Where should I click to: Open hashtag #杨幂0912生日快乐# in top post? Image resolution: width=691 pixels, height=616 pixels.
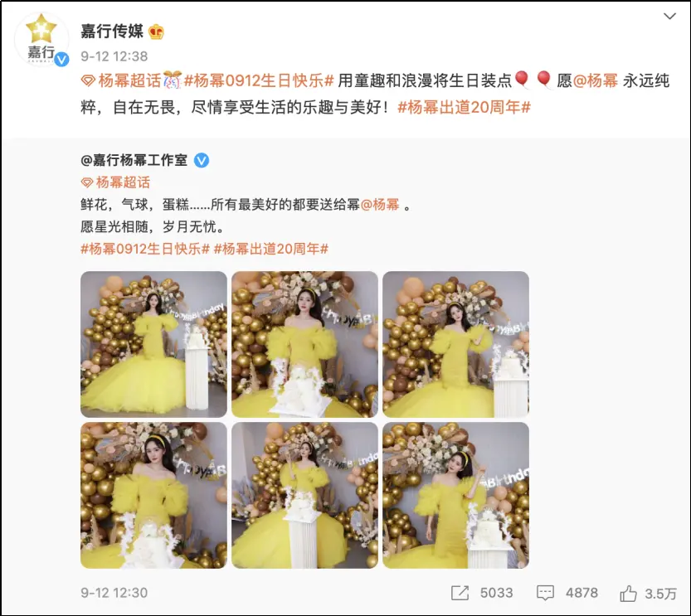pos(259,80)
